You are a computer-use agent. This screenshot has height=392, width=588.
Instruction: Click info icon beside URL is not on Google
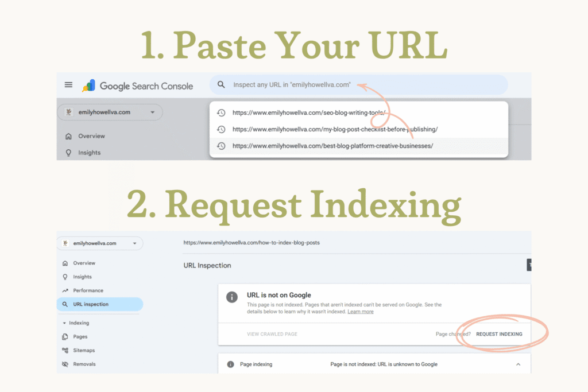click(x=232, y=297)
